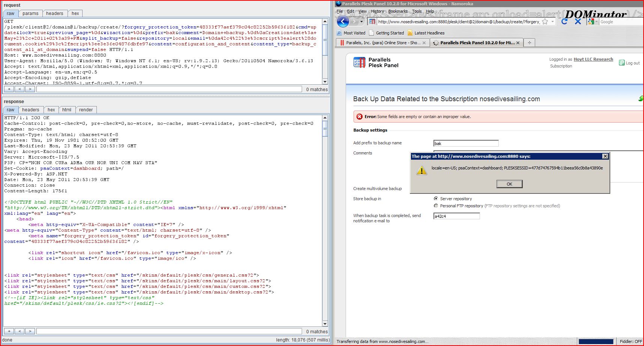The image size is (644, 346).
Task: Click into the Google search box
Action: coord(621,22)
